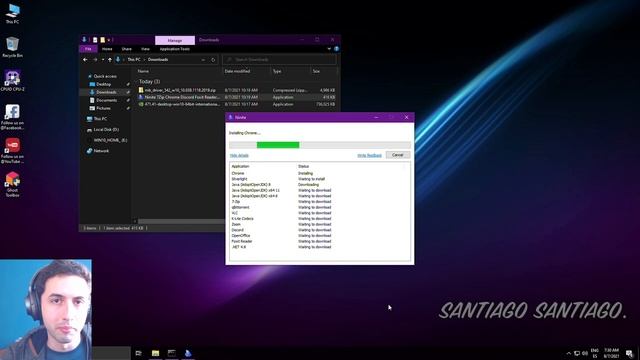Screen dimensions: 640x360
Task: Open This PC desktop icon
Action: (12, 13)
